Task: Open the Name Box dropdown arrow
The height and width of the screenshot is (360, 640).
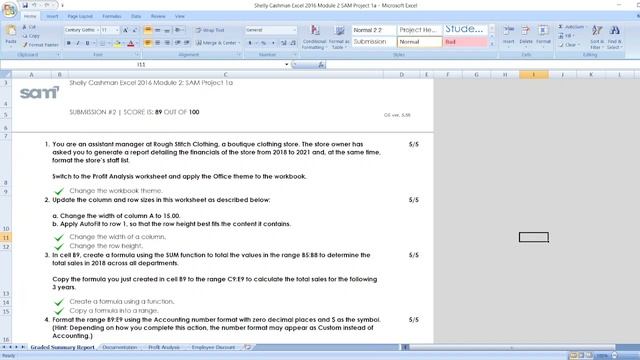Action: tap(287, 64)
